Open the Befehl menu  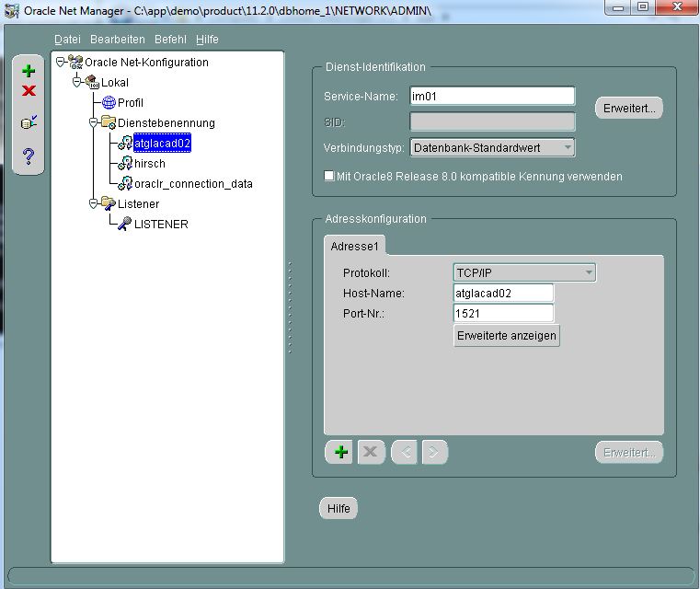pyautogui.click(x=170, y=40)
